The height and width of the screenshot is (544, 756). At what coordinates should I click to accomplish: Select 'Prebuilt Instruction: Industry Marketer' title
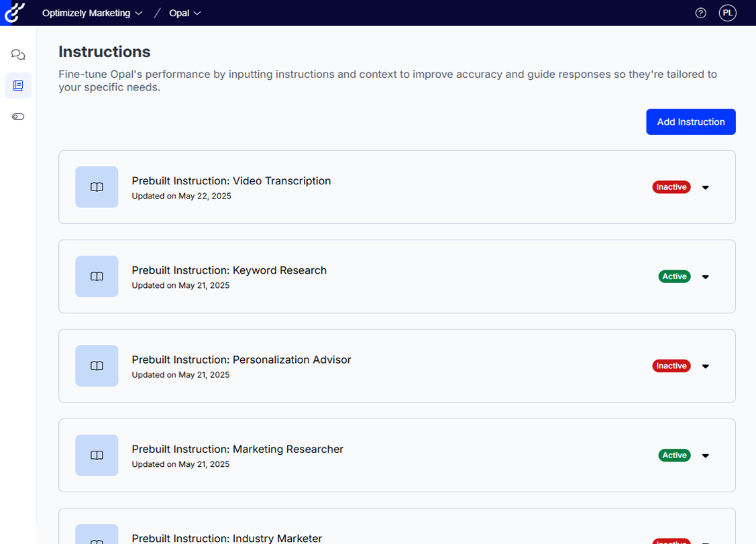[227, 538]
